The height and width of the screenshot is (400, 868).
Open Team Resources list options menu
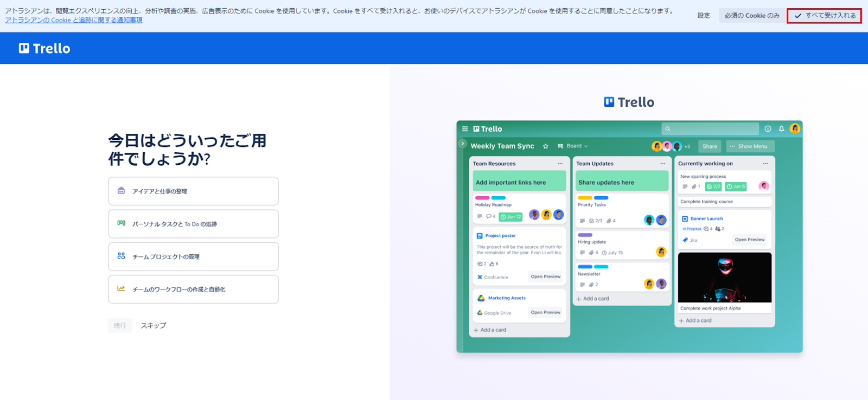pos(560,164)
